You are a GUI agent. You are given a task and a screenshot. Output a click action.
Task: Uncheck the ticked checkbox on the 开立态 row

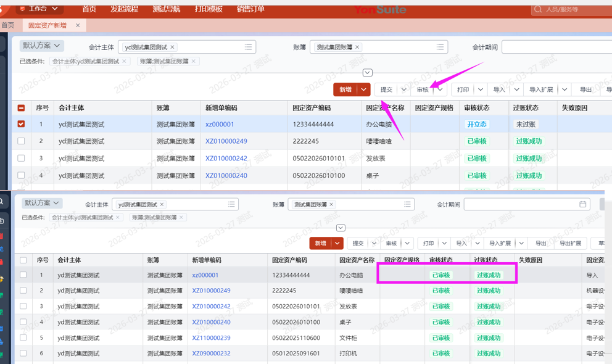tap(21, 124)
